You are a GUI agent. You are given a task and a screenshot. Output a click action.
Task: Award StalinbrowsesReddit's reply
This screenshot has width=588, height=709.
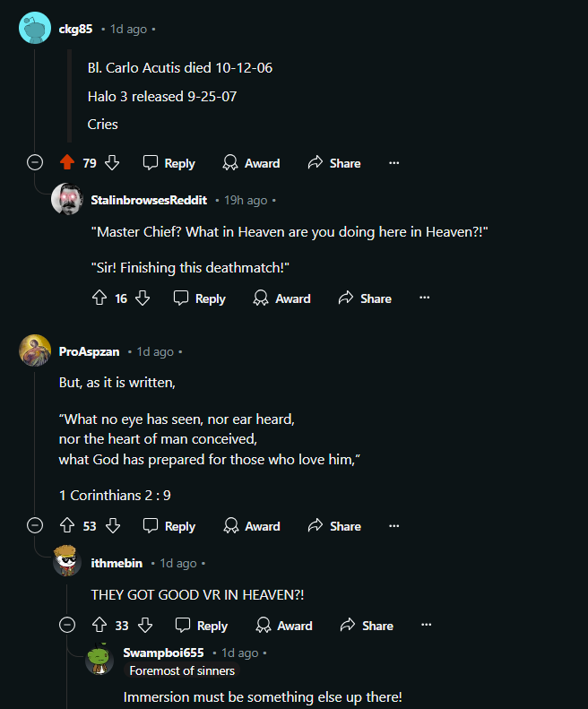281,298
